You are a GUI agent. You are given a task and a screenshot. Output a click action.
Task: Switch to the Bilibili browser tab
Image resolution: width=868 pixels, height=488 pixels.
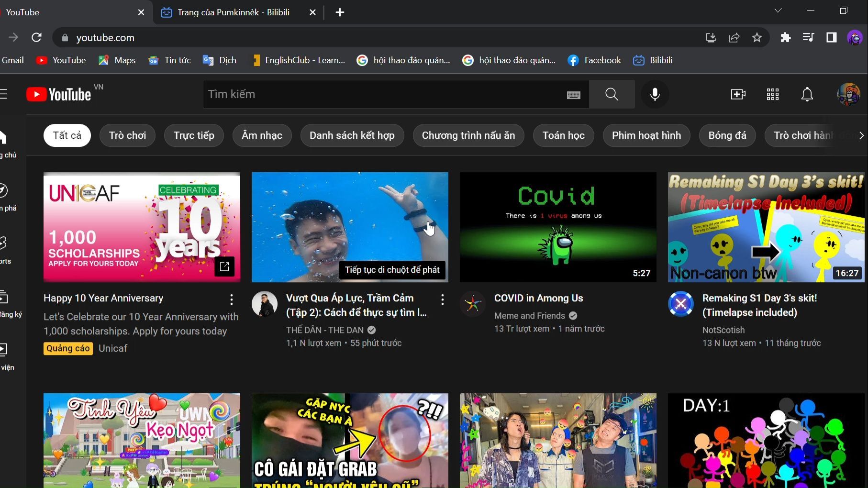233,12
